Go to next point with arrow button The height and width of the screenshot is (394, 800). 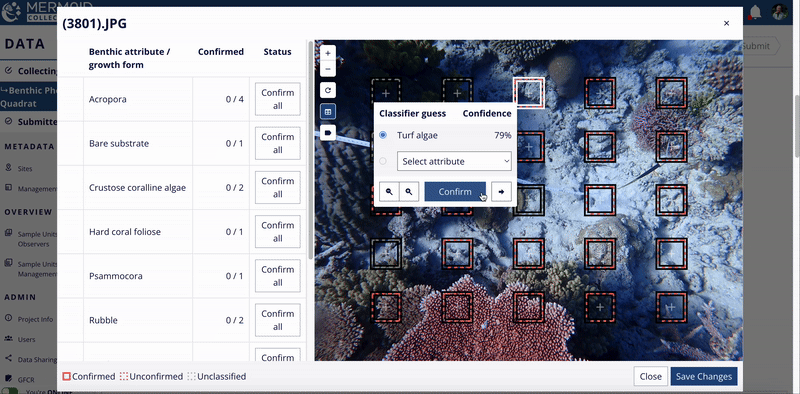click(502, 191)
